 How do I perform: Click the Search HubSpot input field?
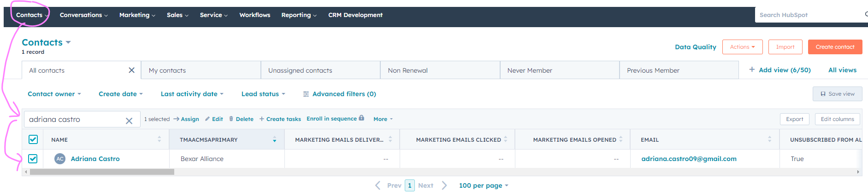pyautogui.click(x=809, y=15)
